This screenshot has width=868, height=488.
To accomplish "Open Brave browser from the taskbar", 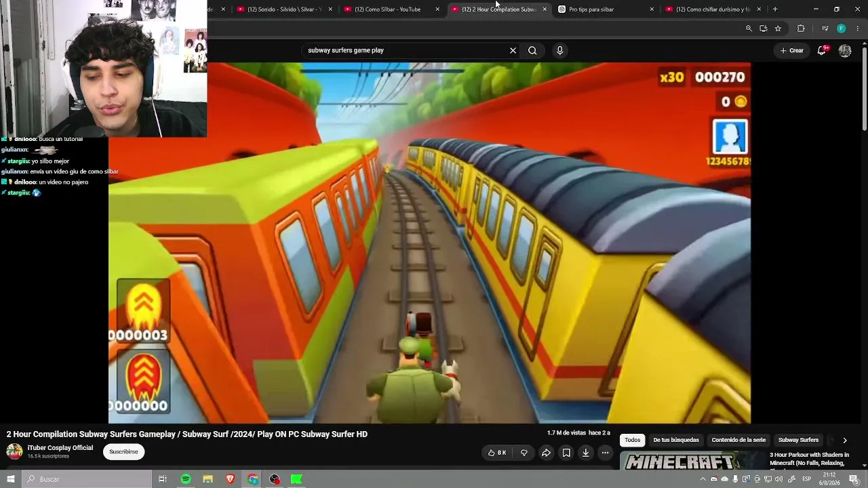I will coord(231,479).
